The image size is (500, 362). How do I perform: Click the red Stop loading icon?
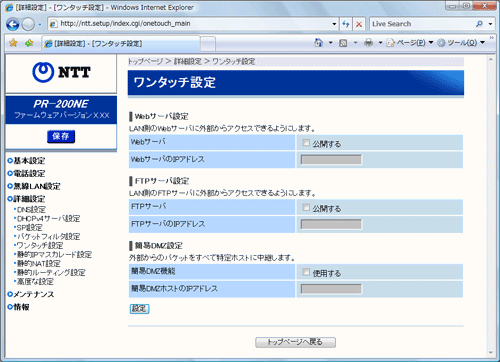click(x=359, y=24)
